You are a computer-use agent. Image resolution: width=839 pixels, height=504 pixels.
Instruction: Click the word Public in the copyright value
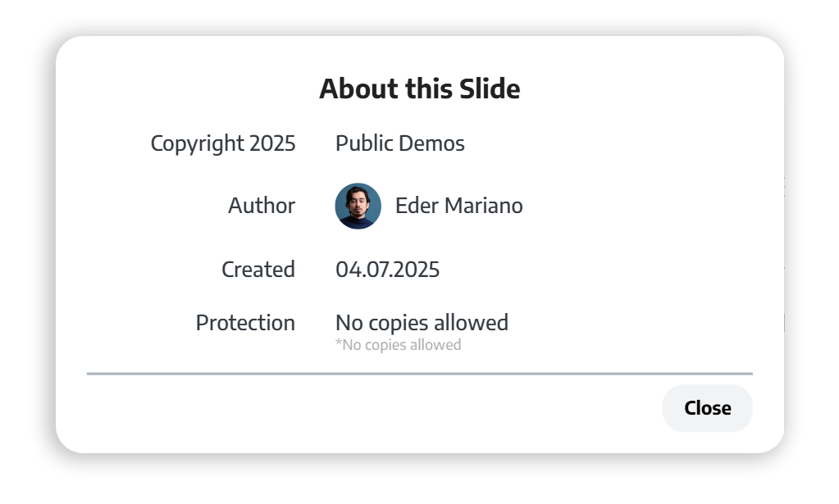[x=365, y=143]
